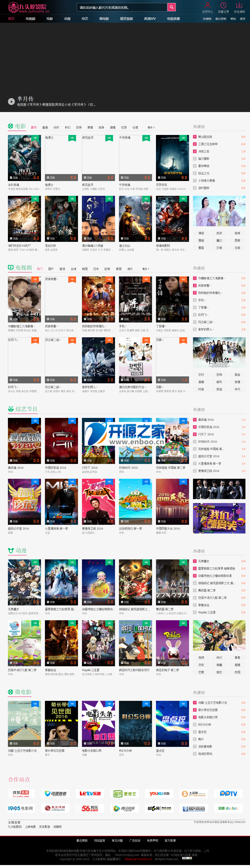Click the 我们都爱笑 promo banner

tap(219, 518)
